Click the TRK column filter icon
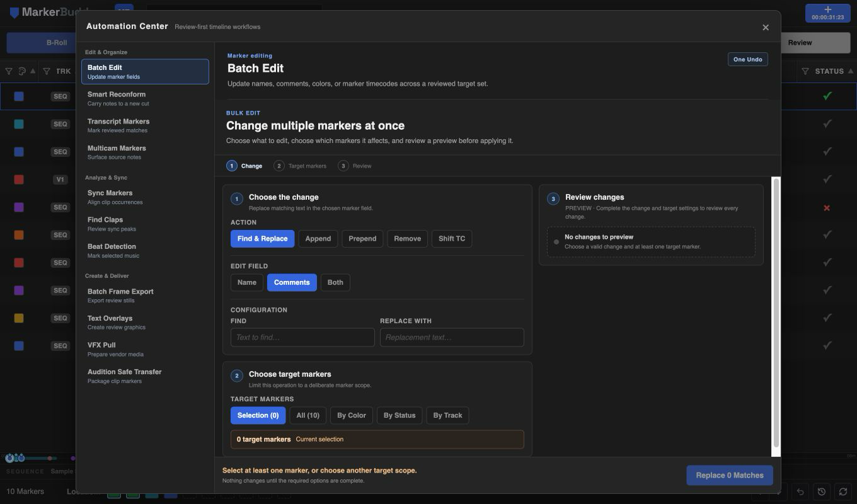This screenshot has width=857, height=504. (46, 71)
